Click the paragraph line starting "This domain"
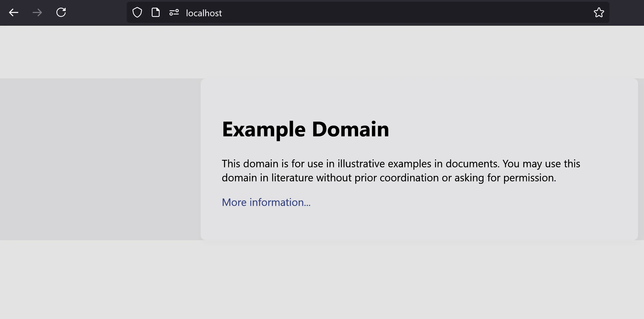644x319 pixels. [401, 164]
